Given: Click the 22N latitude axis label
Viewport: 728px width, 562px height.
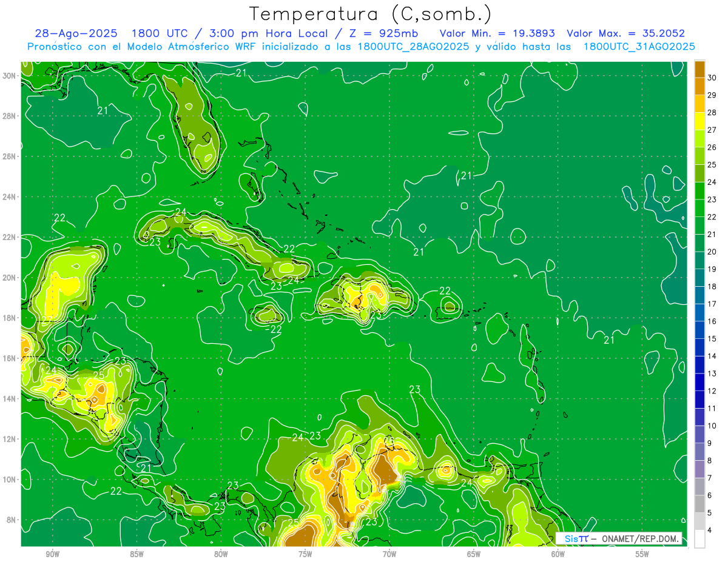Looking at the screenshot, I should point(9,237).
